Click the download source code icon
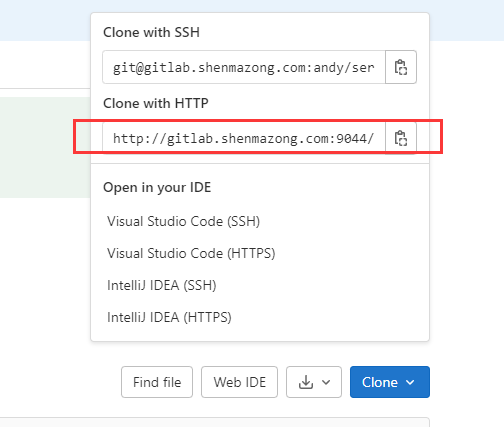The width and height of the screenshot is (504, 427). [x=306, y=382]
